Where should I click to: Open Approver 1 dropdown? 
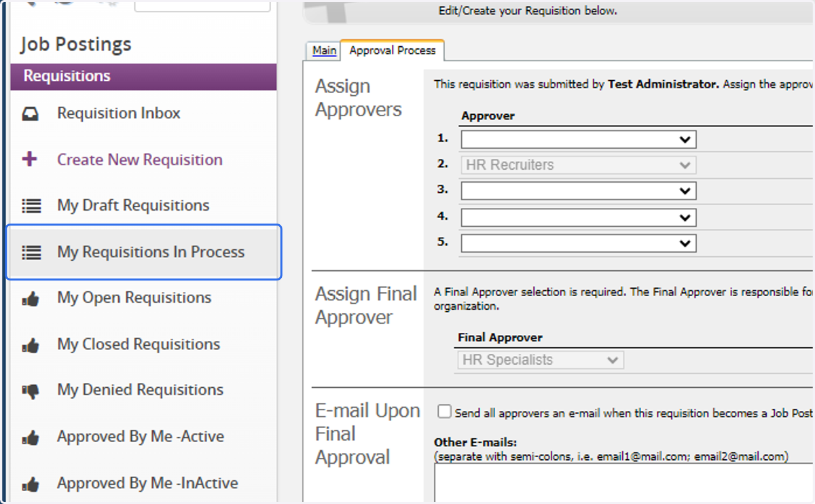[579, 139]
